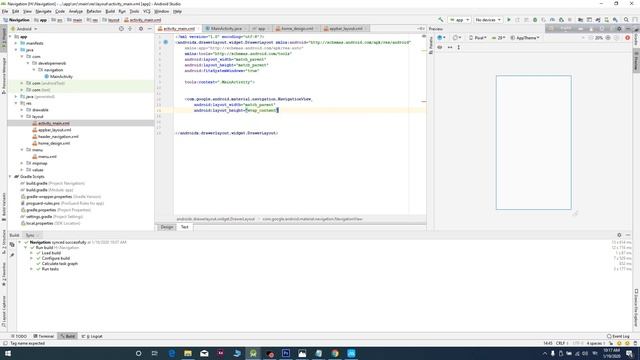Open the API 29 version dropdown
This screenshot has width=640, height=360.
tap(499, 38)
